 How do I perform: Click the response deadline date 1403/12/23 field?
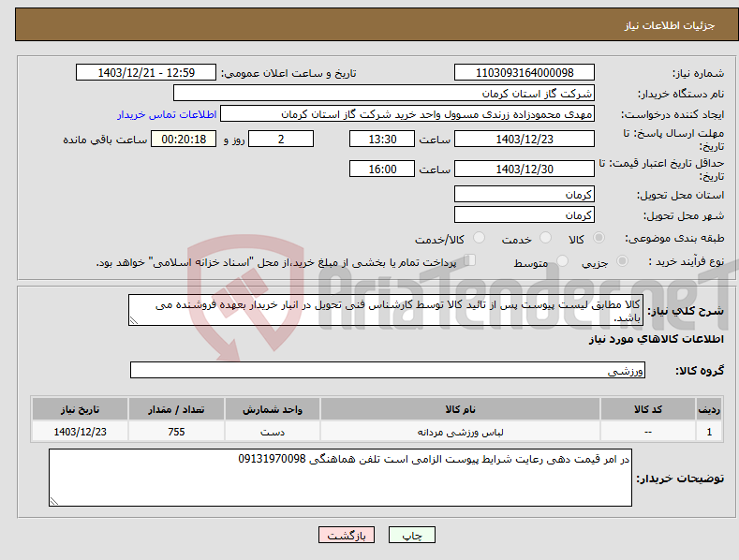pos(525,139)
